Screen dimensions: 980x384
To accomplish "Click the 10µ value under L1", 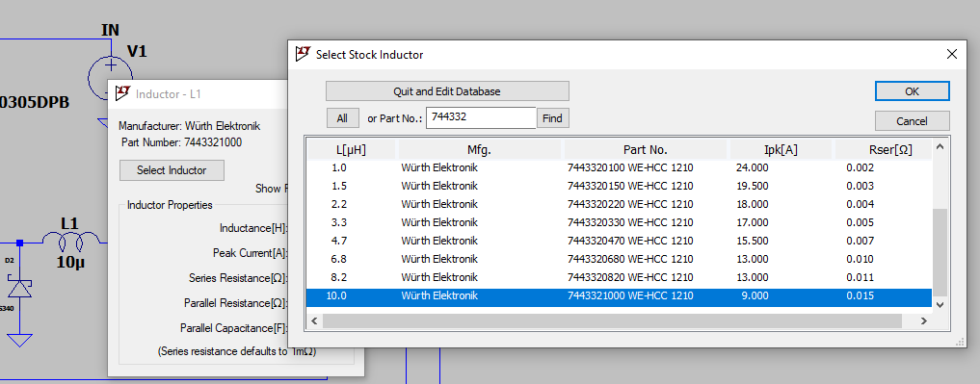I will (70, 263).
